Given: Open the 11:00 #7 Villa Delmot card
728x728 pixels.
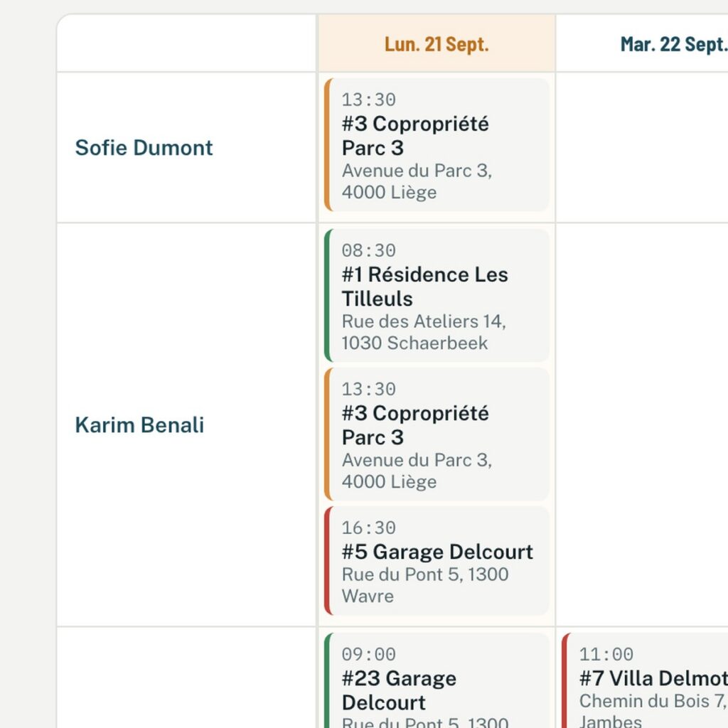Looking at the screenshot, I should point(645,680).
